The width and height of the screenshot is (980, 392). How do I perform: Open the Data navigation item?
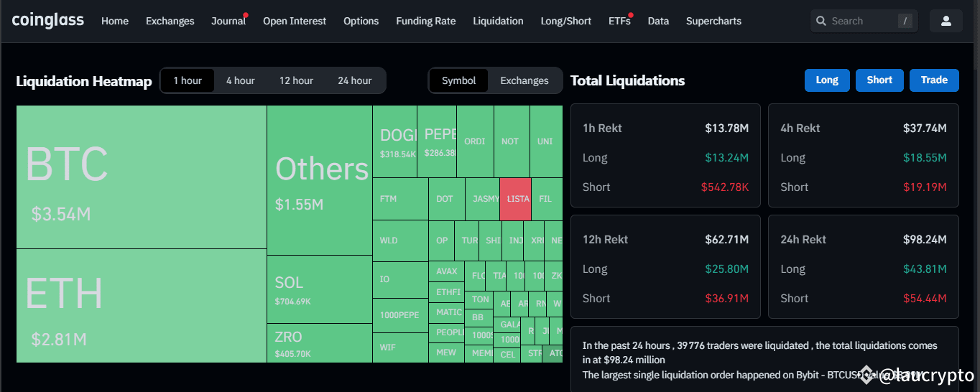(x=658, y=21)
